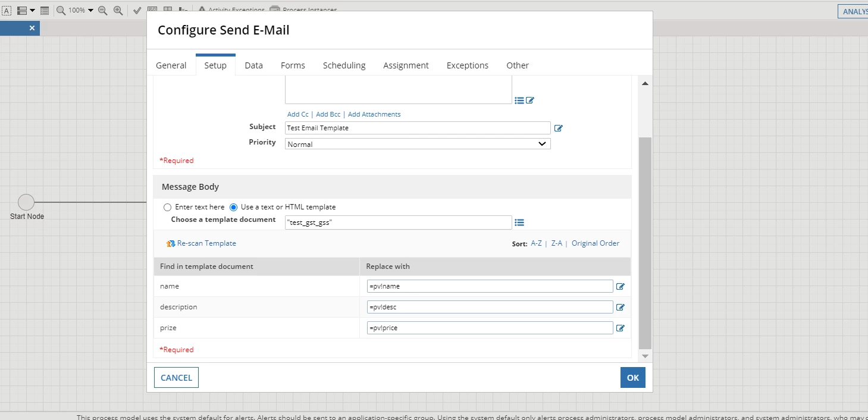Image resolution: width=868 pixels, height=420 pixels.
Task: Select the Start Node on canvas
Action: pos(26,202)
